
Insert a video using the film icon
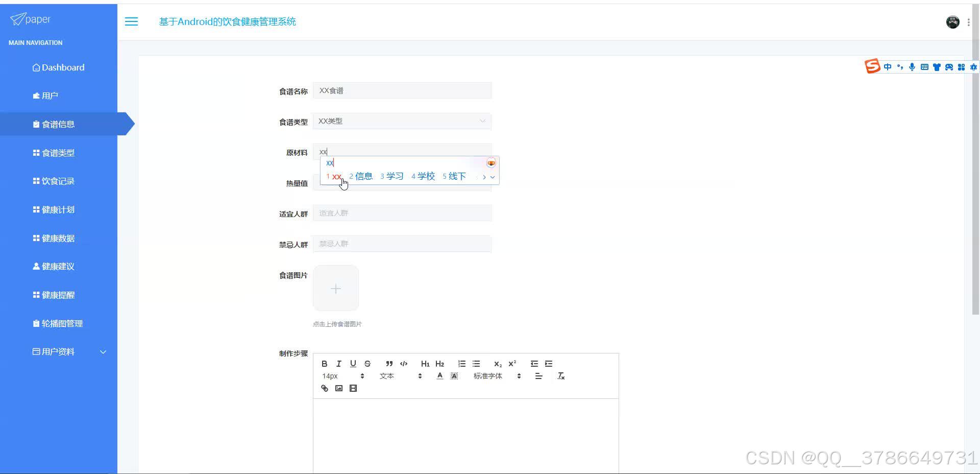click(x=353, y=388)
